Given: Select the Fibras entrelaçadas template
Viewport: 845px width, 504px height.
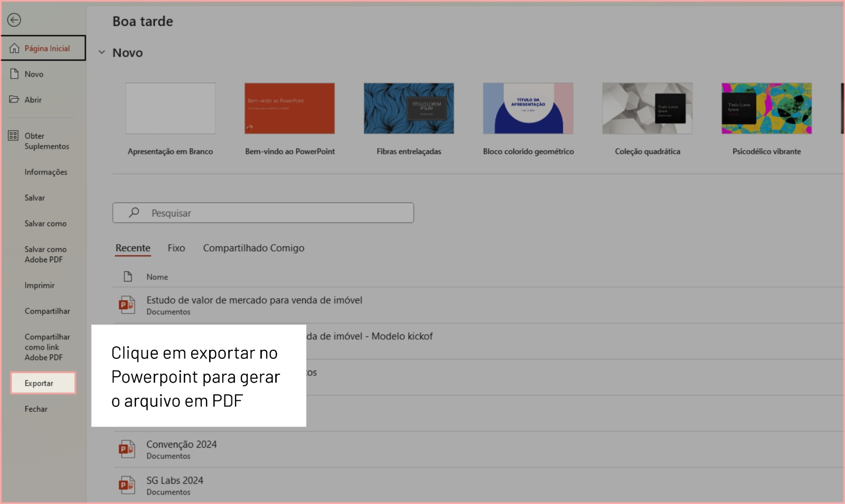Looking at the screenshot, I should tap(409, 109).
